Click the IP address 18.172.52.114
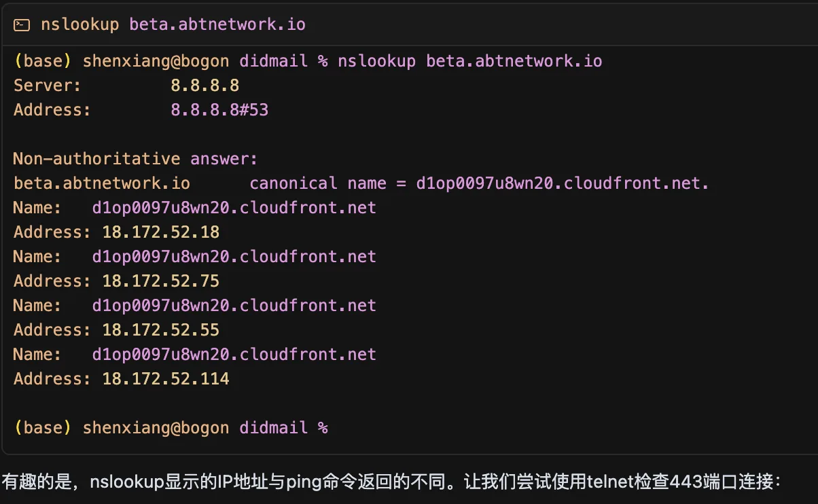 tap(166, 379)
